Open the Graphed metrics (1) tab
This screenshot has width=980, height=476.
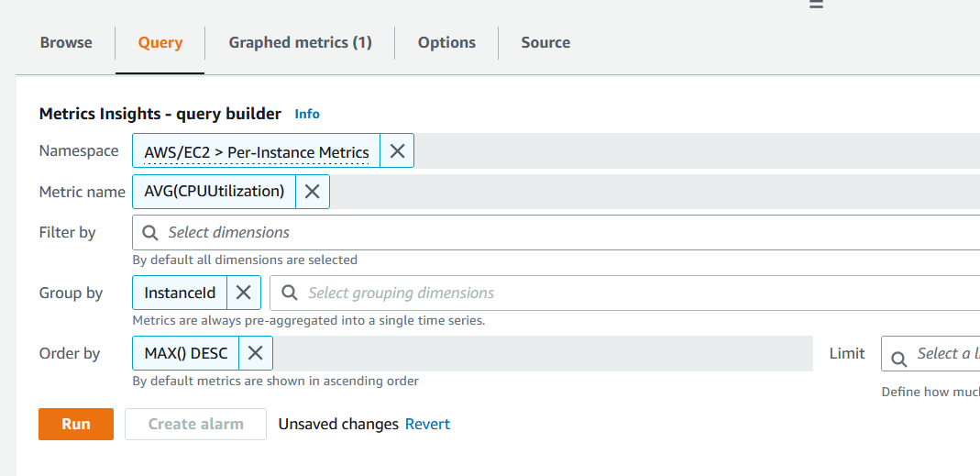click(300, 42)
